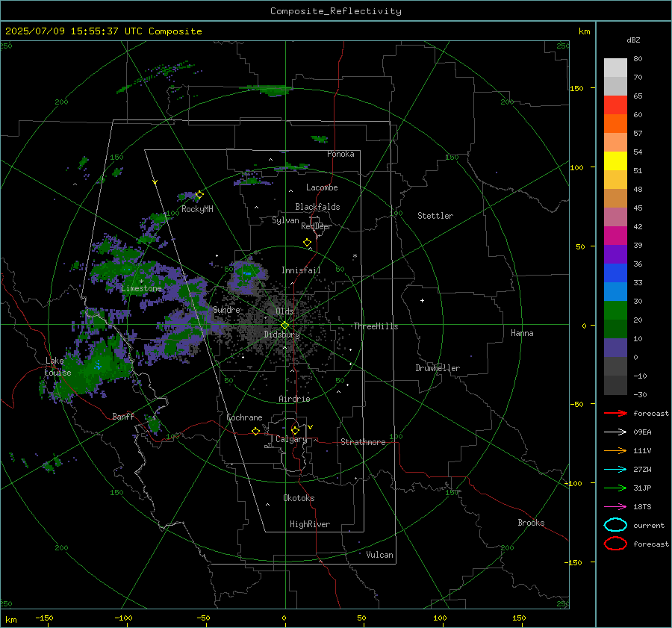Click the Lacombe label
Screen dimensions: 672x628
(322, 187)
